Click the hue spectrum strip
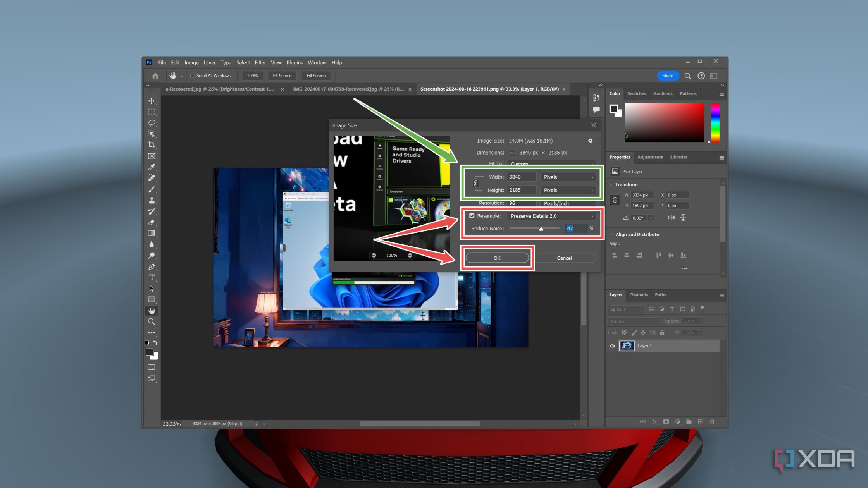Image resolution: width=868 pixels, height=488 pixels. 715,122
